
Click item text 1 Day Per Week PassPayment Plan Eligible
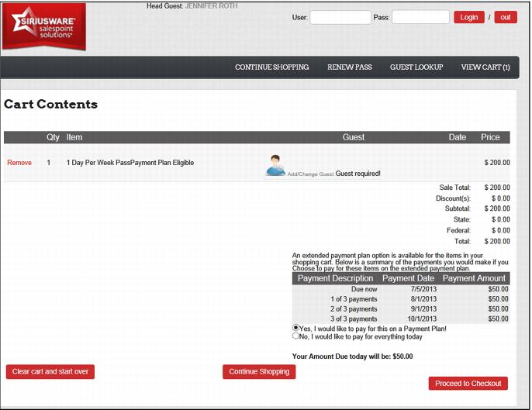click(x=130, y=163)
